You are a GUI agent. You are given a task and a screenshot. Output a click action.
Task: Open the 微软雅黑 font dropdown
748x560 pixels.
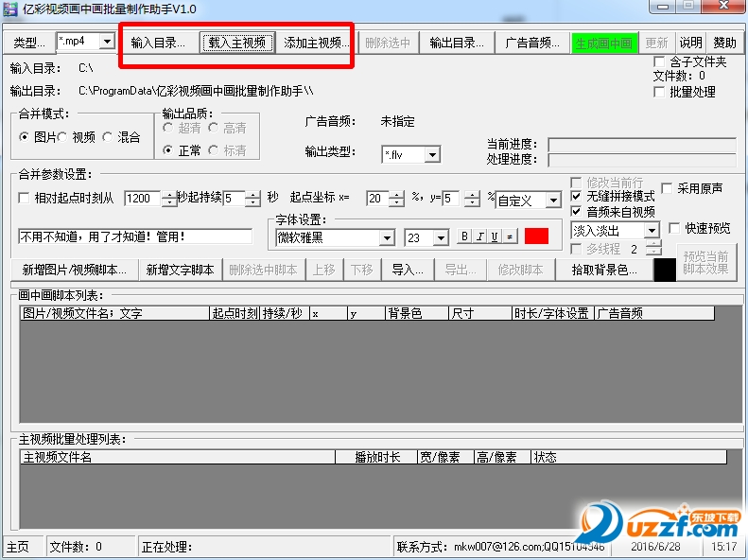(387, 237)
